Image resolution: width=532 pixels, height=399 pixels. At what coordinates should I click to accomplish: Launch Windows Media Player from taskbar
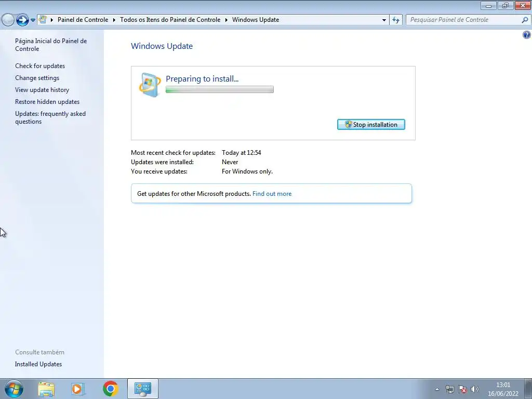(78, 389)
